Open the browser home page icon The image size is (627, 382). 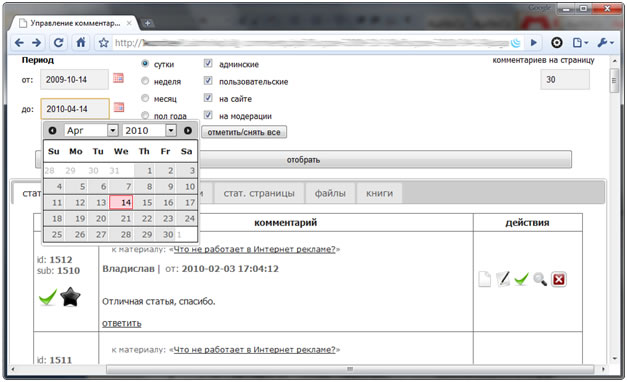81,42
